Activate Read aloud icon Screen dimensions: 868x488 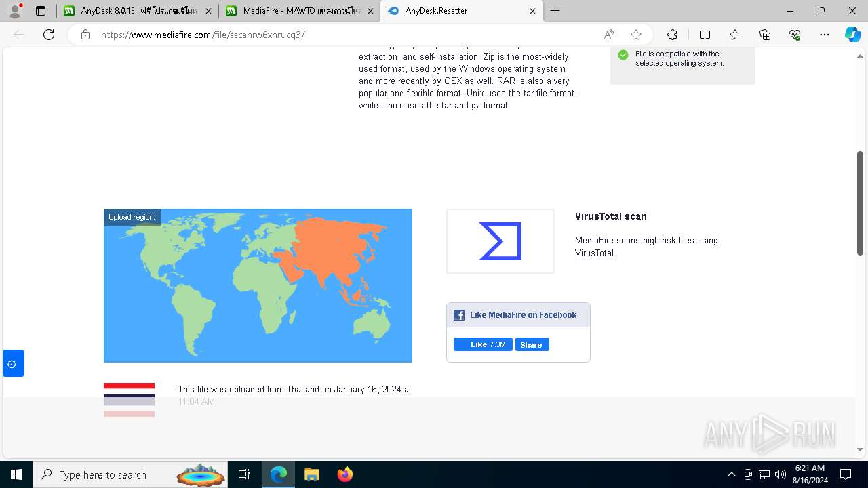pyautogui.click(x=609, y=35)
